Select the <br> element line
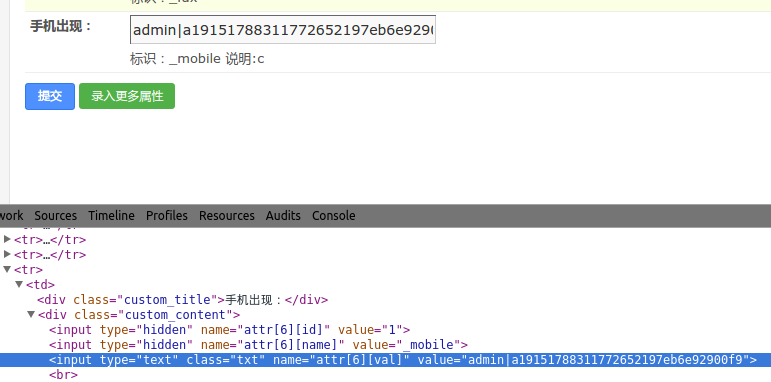The image size is (771, 382). coord(63,375)
